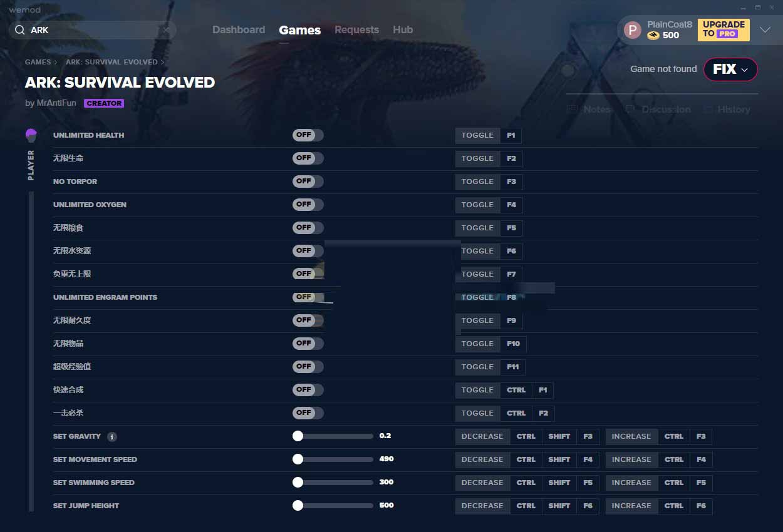Click the Toggle F5 hotkey button

489,228
